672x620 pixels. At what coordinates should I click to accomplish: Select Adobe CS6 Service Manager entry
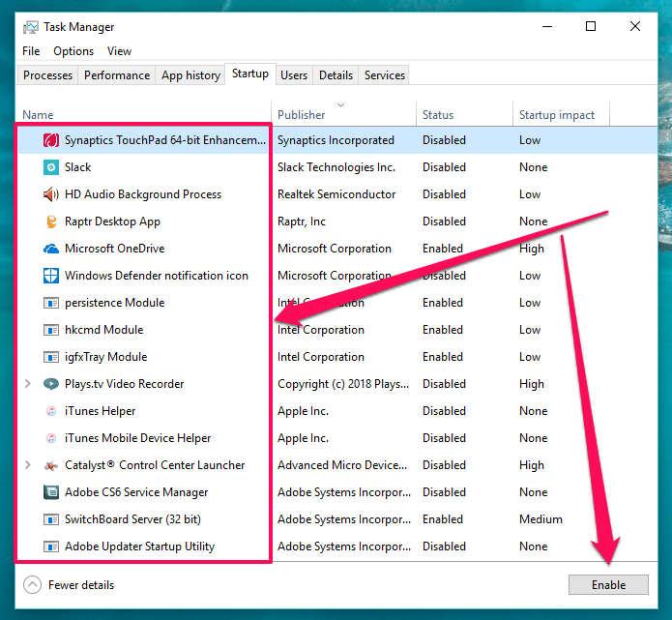(136, 492)
